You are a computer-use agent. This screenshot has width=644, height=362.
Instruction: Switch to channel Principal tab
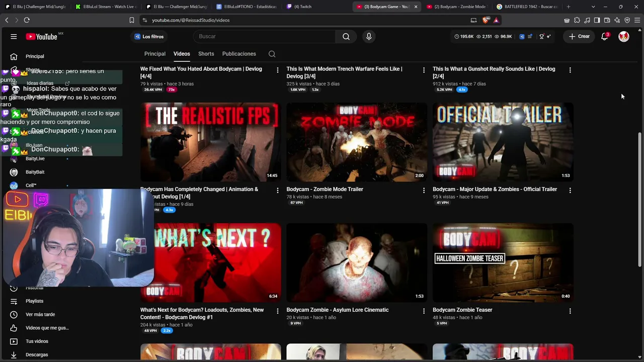155,54
